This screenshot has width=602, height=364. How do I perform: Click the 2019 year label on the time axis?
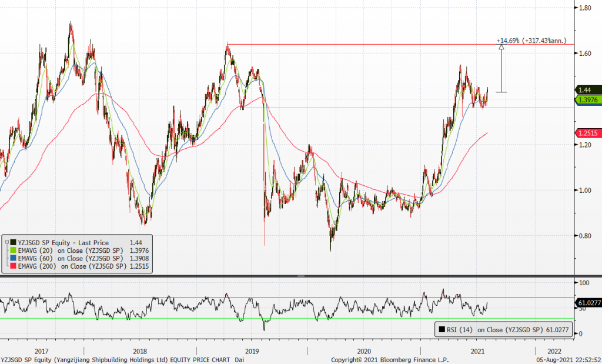pos(252,351)
